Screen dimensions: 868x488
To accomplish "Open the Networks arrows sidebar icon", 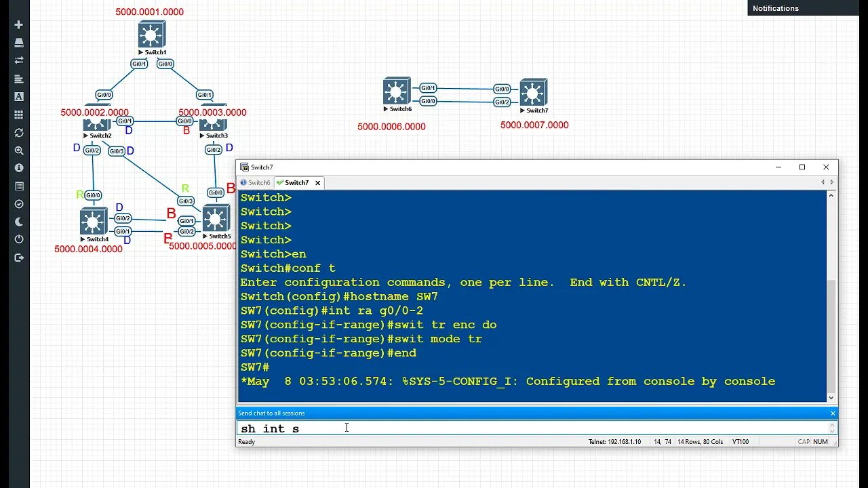I will [19, 60].
